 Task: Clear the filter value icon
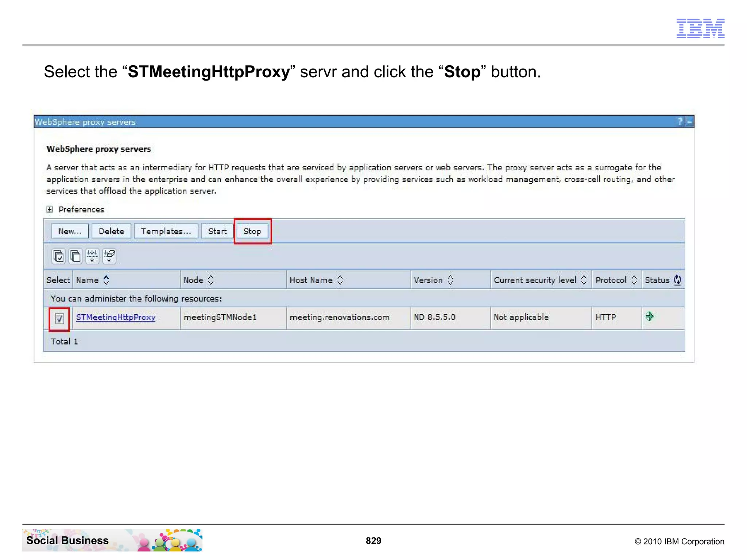point(109,256)
